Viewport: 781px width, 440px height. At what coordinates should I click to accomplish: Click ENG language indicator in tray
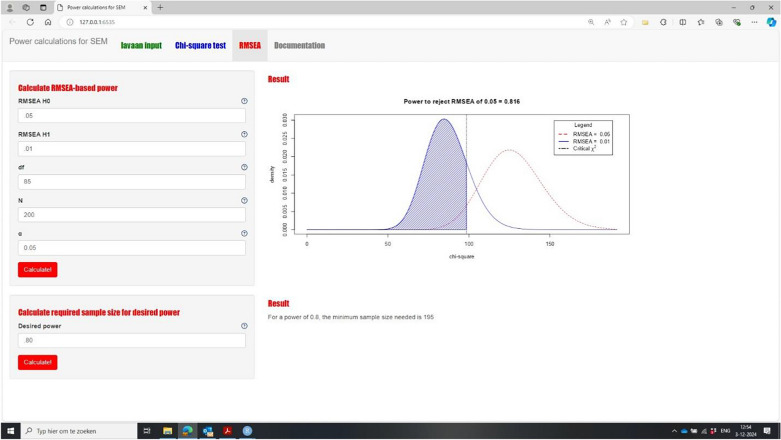point(725,431)
